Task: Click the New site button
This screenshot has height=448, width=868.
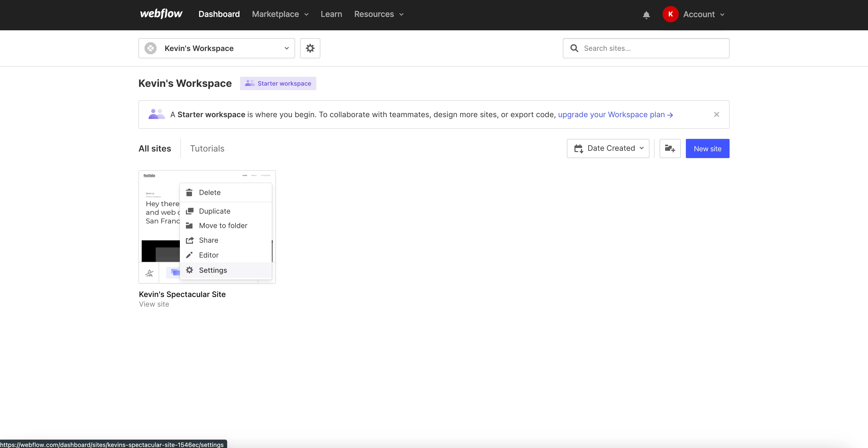Action: (x=707, y=148)
